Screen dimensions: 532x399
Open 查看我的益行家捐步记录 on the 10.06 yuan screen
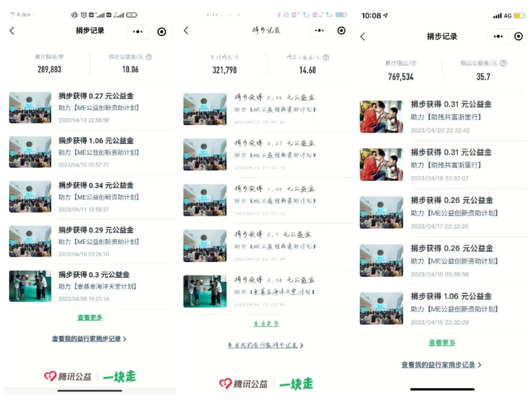pos(89,339)
